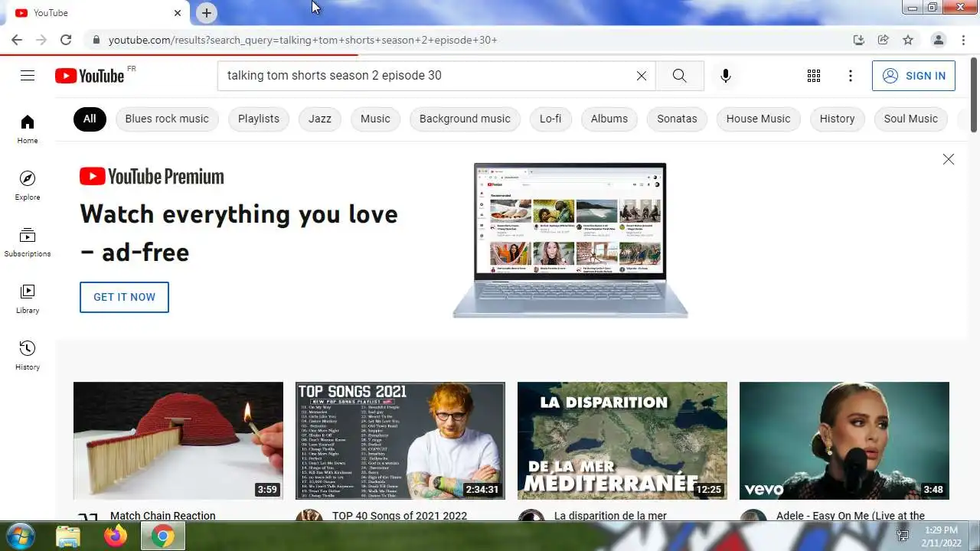
Task: Start voice search with the microphone icon
Action: (x=726, y=75)
